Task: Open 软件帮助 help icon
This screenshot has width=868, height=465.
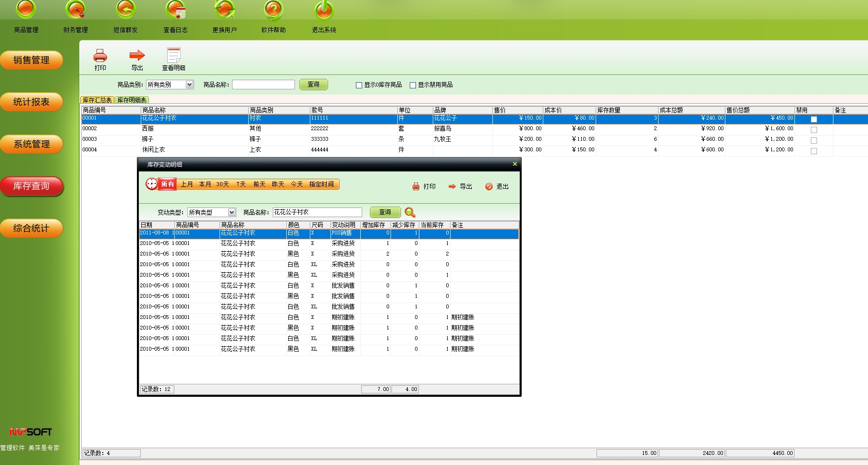Action: (x=273, y=11)
